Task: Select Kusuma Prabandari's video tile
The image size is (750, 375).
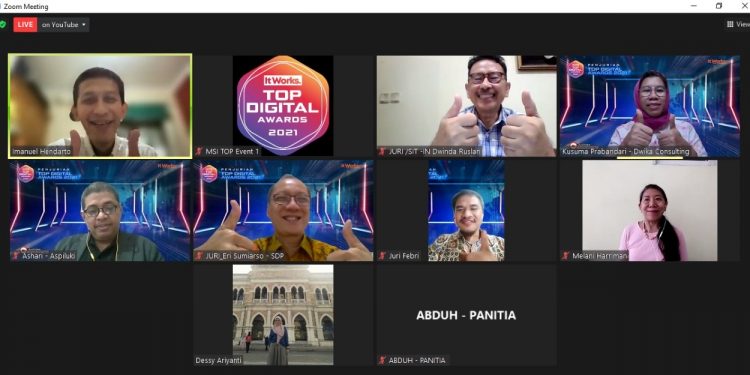Action: click(x=650, y=106)
